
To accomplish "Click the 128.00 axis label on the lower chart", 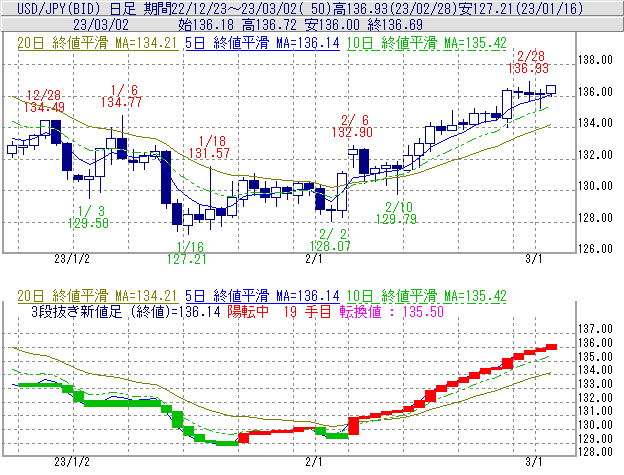I will (595, 452).
